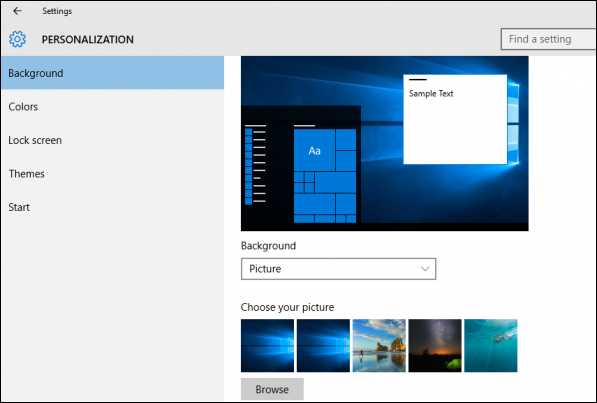
Task: Select the beach rocks wallpaper thumbnail
Action: click(x=379, y=345)
